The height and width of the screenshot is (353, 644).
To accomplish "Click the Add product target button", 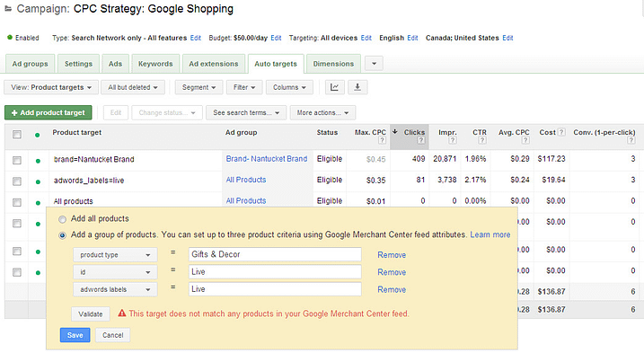I will point(49,112).
